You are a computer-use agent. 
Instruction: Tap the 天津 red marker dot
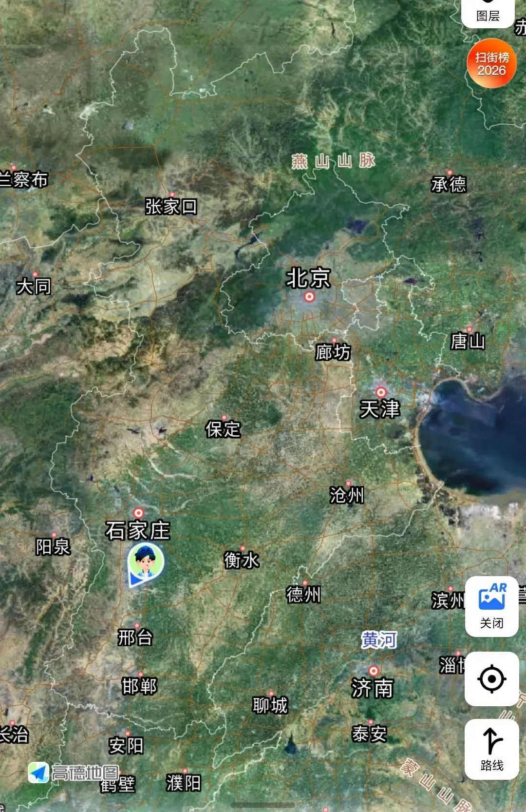point(381,392)
